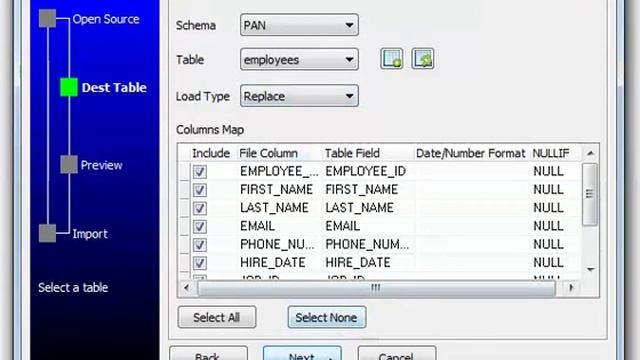The height and width of the screenshot is (360, 640).
Task: Click NULL in the HIRE_DATE row
Action: 548,263
